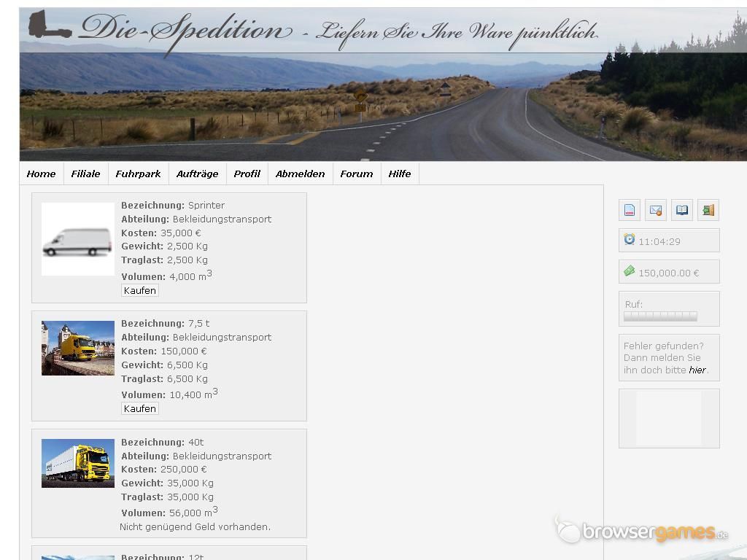Viewport: 747px width, 560px height.
Task: Click the 'Kosten: 35,000 €' text
Action: (161, 233)
